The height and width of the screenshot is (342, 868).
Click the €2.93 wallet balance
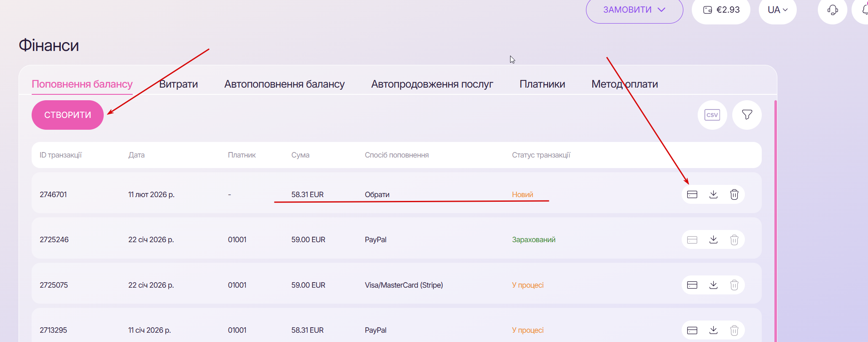(721, 10)
